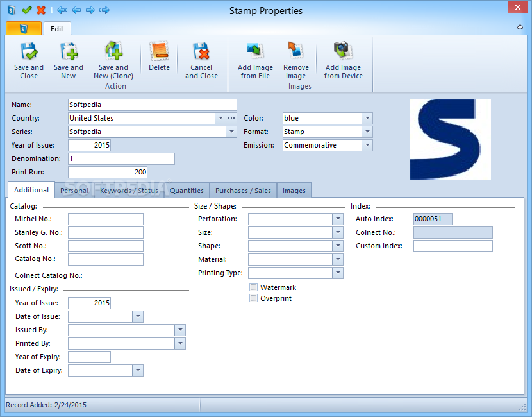Click the Remove Image icon

[295, 50]
